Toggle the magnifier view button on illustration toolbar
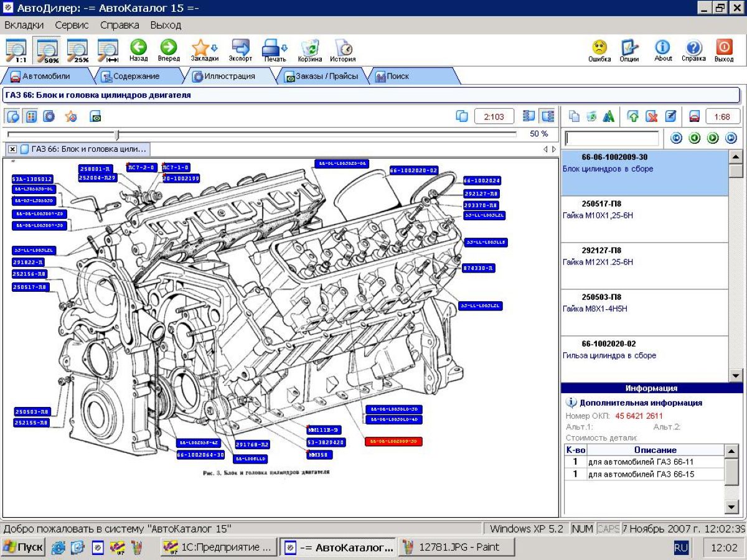Image resolution: width=747 pixels, height=560 pixels. click(13, 116)
